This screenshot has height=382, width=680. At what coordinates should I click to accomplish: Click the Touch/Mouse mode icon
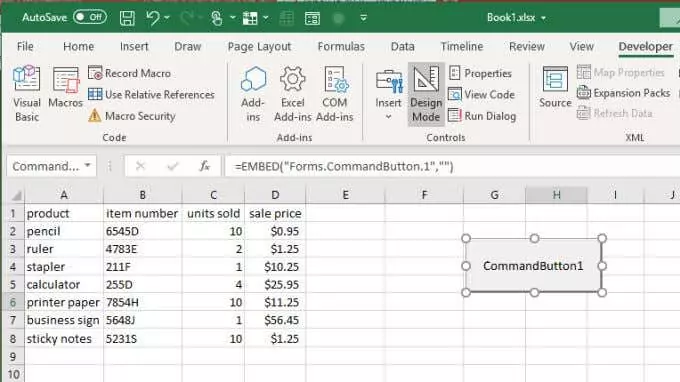[x=216, y=18]
